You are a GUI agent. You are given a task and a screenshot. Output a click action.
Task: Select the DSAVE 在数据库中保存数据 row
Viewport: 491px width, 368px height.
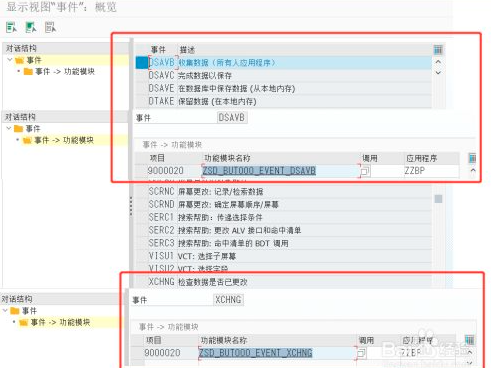284,89
